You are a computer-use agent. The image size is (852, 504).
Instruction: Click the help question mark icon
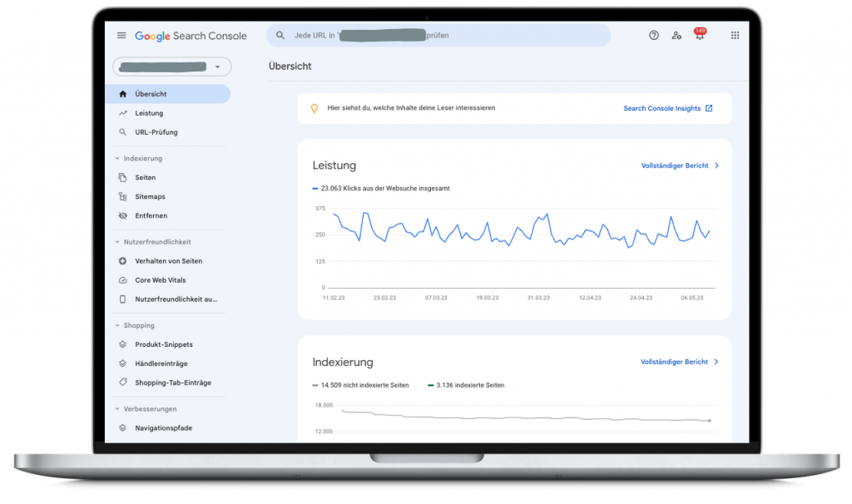click(654, 36)
